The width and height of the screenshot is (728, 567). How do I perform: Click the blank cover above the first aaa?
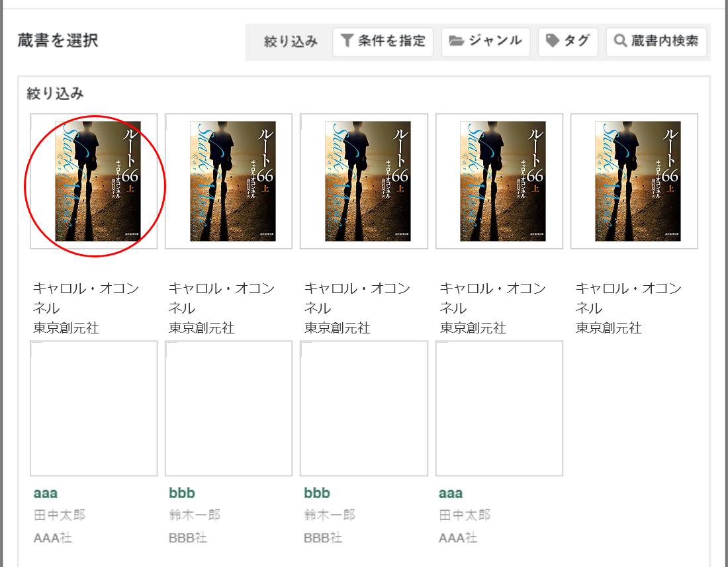(x=94, y=408)
